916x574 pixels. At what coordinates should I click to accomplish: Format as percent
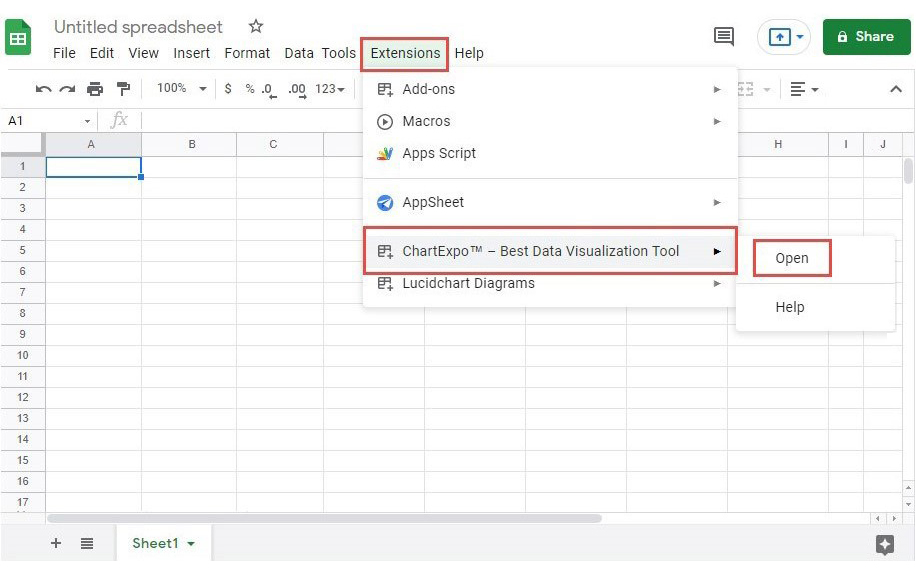(x=250, y=89)
